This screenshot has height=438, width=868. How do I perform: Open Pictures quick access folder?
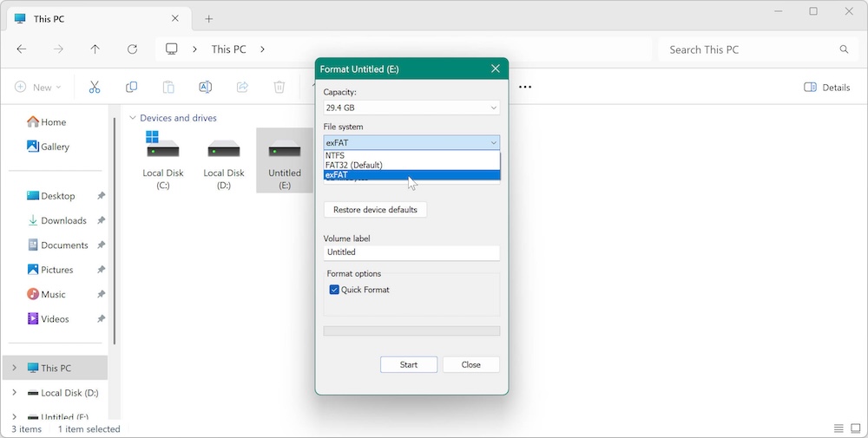(49, 270)
